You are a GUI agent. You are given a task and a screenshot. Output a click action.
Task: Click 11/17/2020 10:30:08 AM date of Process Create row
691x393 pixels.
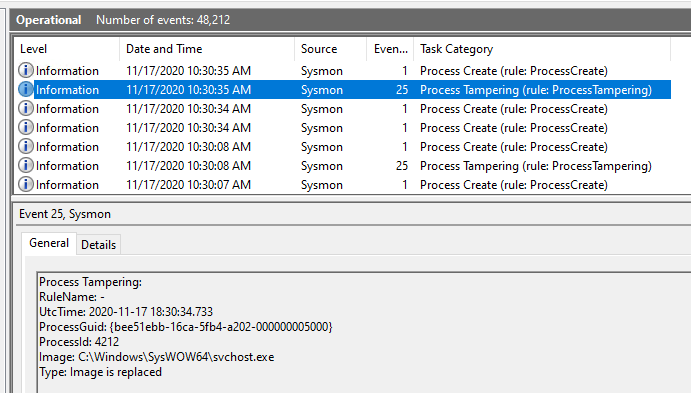(189, 147)
